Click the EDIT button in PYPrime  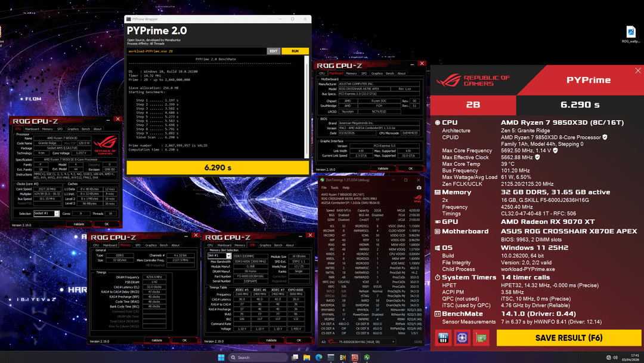tap(274, 51)
